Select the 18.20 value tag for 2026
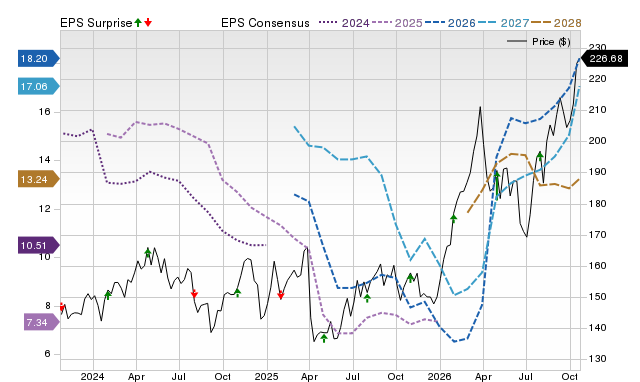Viewport: 640px width, 382px height. coord(39,58)
